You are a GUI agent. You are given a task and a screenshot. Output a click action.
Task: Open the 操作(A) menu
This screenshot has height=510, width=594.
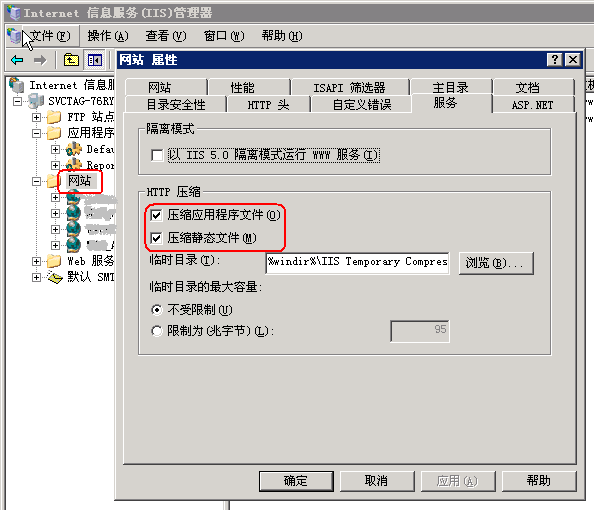pyautogui.click(x=108, y=36)
